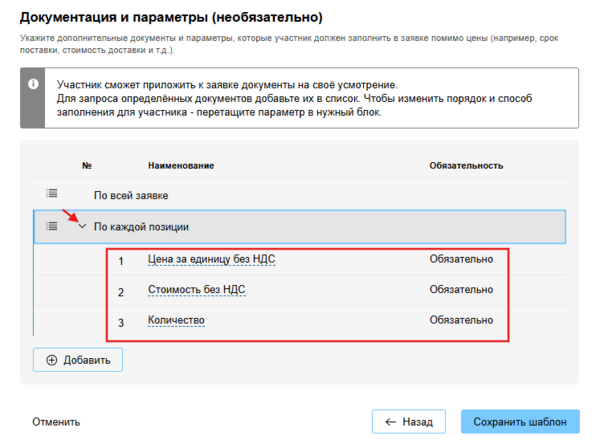
Task: Select the По каждой позиции row label
Action: [x=141, y=227]
